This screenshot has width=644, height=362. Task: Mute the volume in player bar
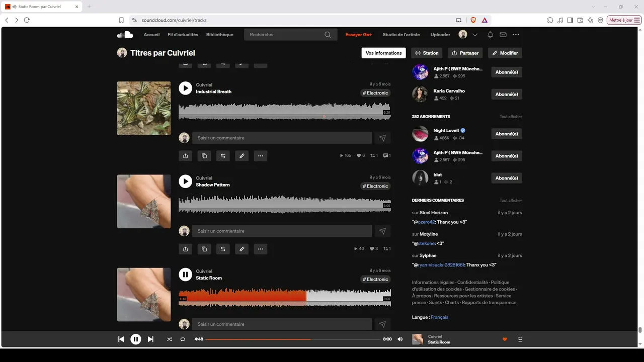(x=400, y=339)
